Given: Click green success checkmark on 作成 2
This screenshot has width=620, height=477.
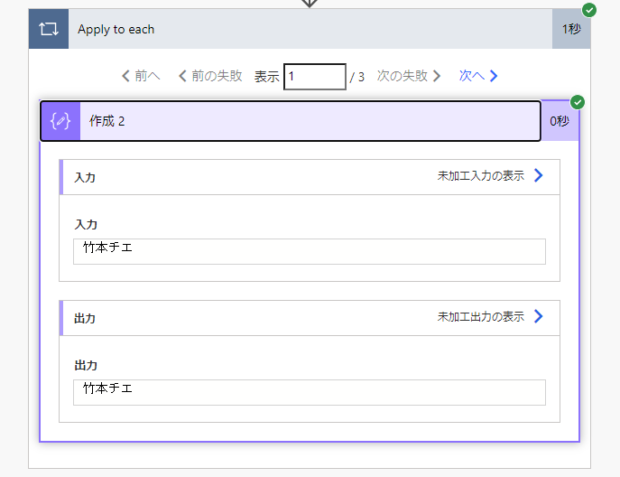Looking at the screenshot, I should click(578, 102).
